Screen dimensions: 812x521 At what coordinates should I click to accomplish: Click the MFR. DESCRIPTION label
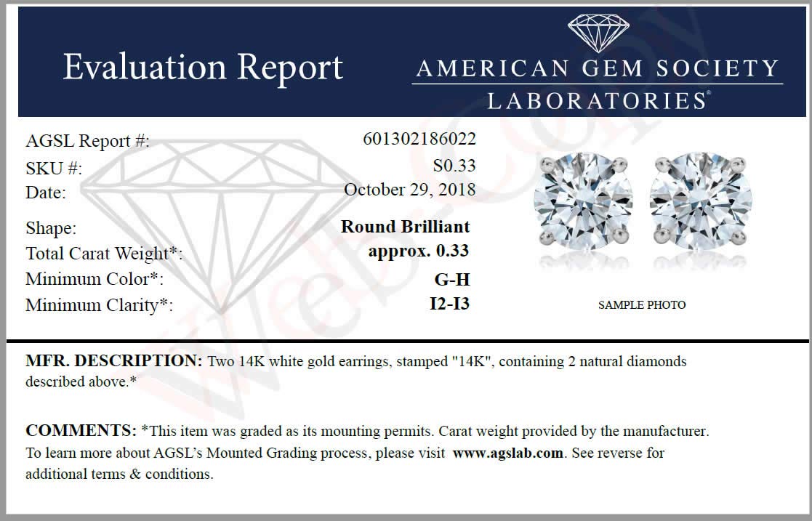coord(114,360)
